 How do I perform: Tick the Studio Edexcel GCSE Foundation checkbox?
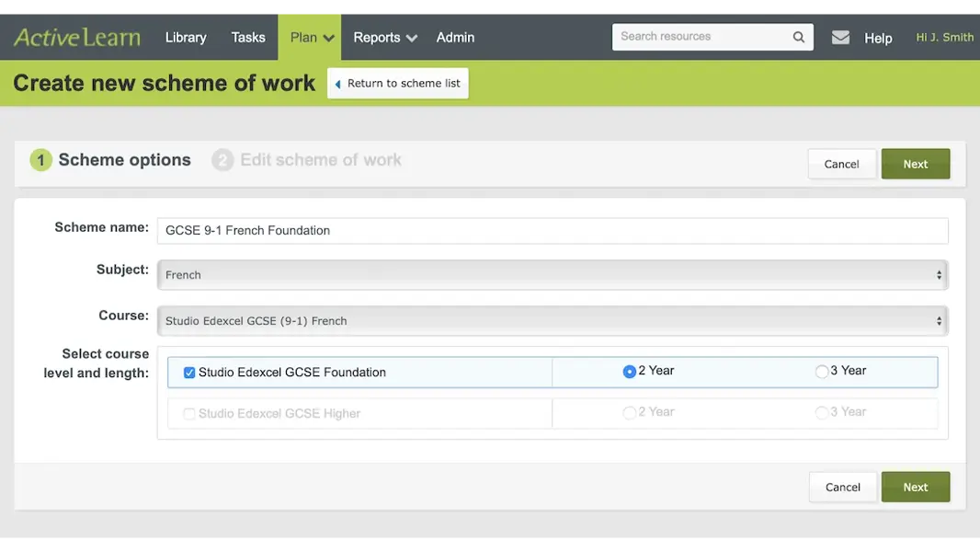[x=188, y=373]
